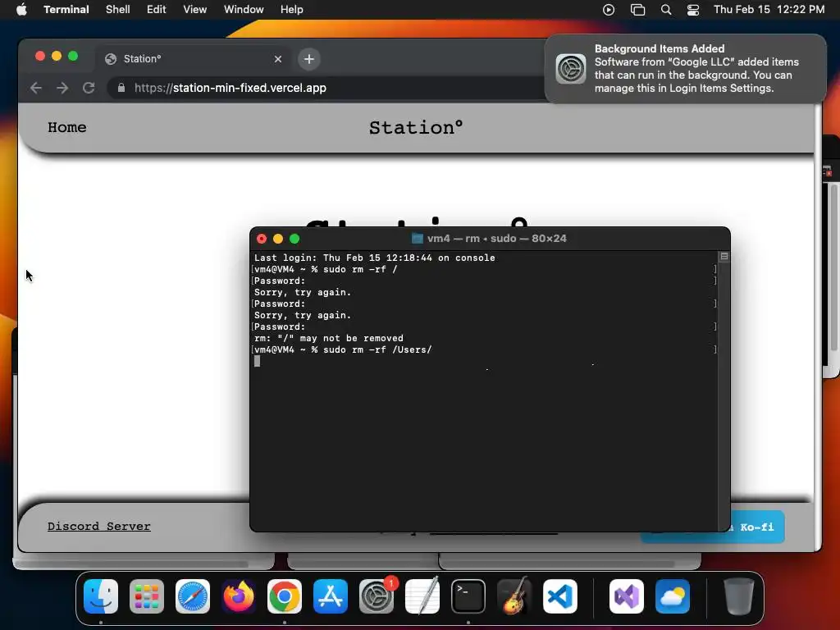840x630 pixels.
Task: Open the Terminal app menu
Action: [66, 10]
